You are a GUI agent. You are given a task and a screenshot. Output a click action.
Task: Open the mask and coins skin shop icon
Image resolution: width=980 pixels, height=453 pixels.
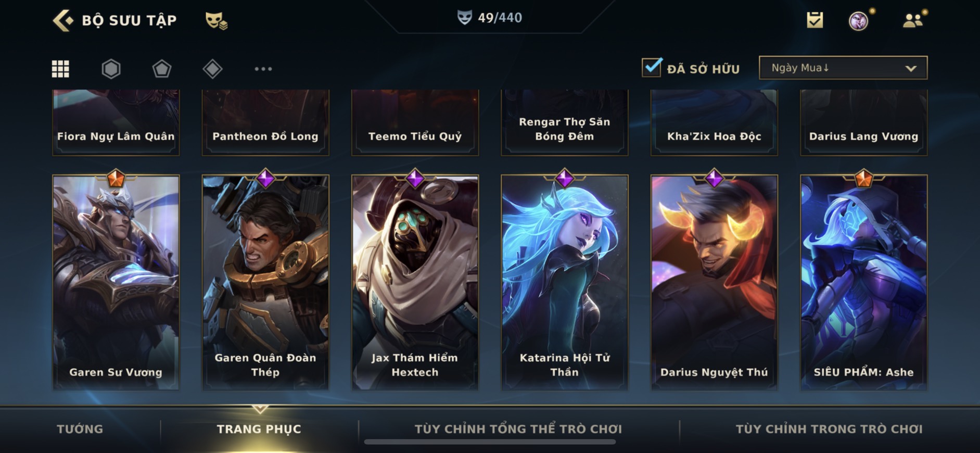[x=216, y=20]
